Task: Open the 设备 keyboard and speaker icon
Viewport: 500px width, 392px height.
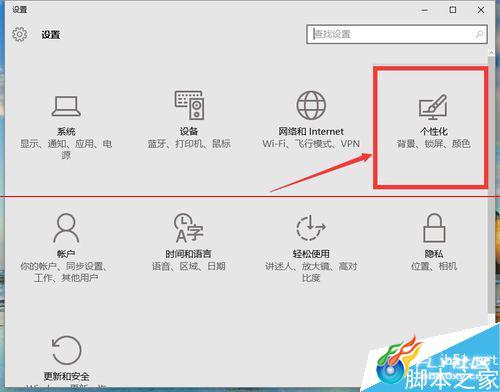Action: coord(189,105)
